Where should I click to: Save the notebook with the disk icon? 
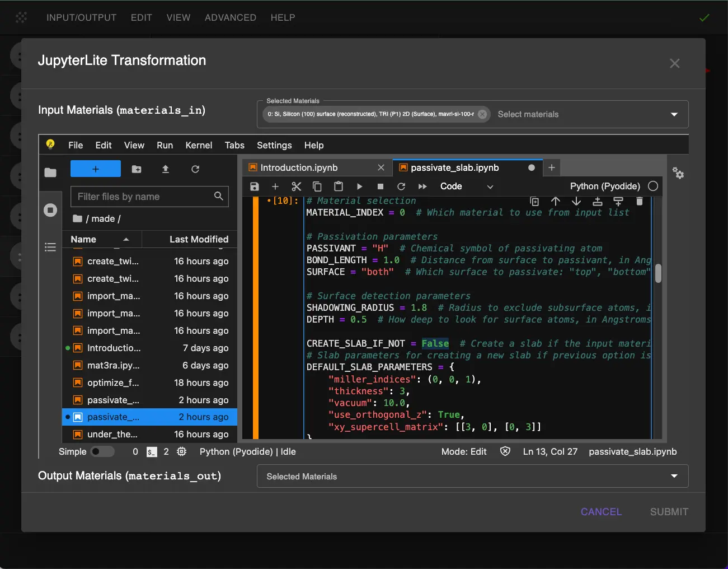click(255, 186)
